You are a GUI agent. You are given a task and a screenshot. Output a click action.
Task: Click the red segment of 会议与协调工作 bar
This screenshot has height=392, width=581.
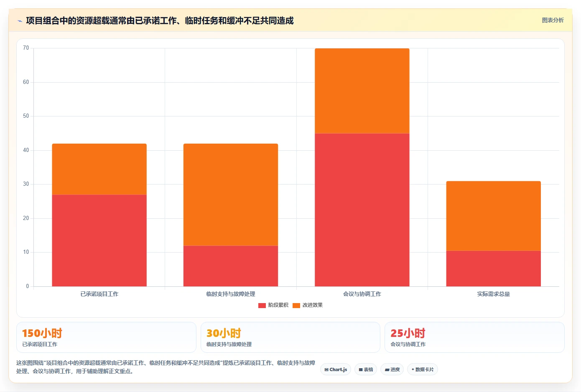362,210
